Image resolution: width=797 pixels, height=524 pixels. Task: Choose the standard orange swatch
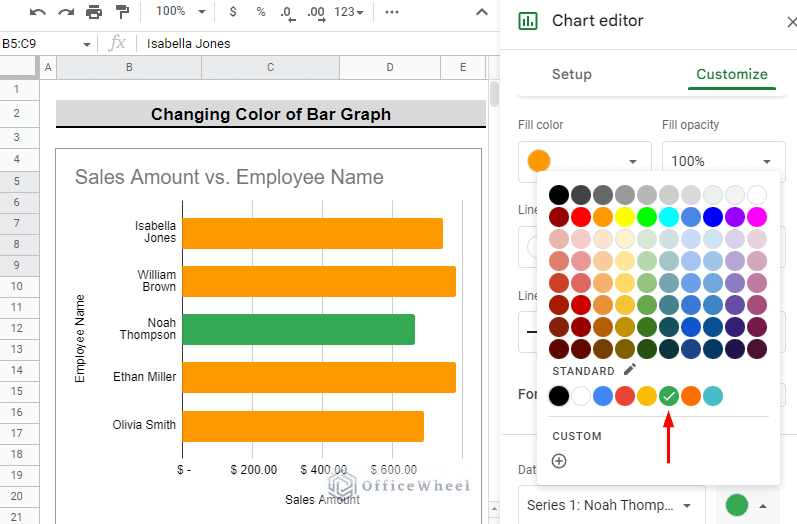click(691, 396)
